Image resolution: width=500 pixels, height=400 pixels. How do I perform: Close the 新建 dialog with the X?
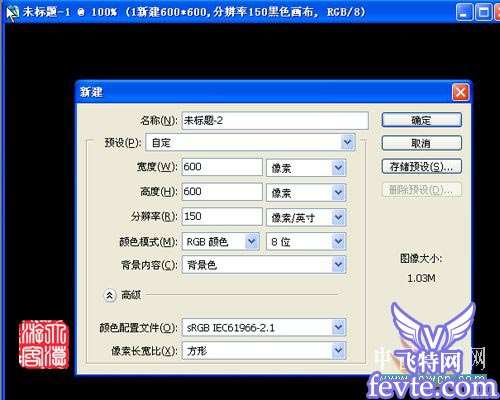[461, 92]
